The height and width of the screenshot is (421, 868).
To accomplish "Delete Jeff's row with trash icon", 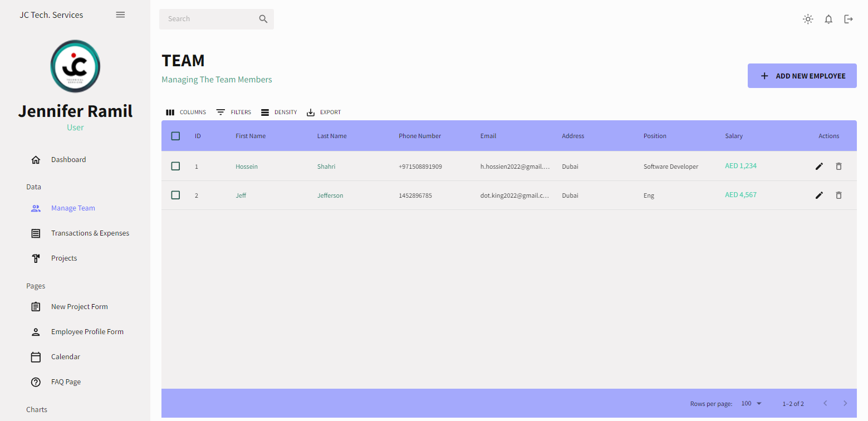I will pos(838,195).
